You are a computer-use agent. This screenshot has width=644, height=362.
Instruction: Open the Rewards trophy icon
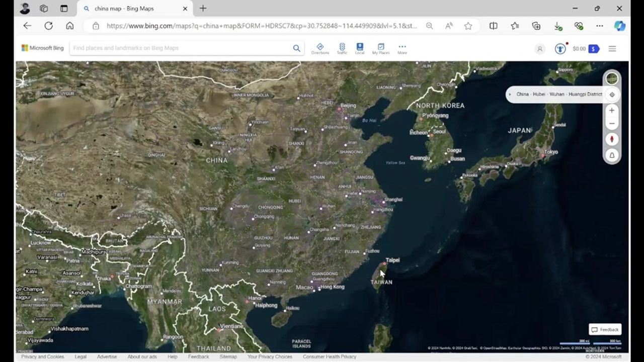[x=560, y=49]
